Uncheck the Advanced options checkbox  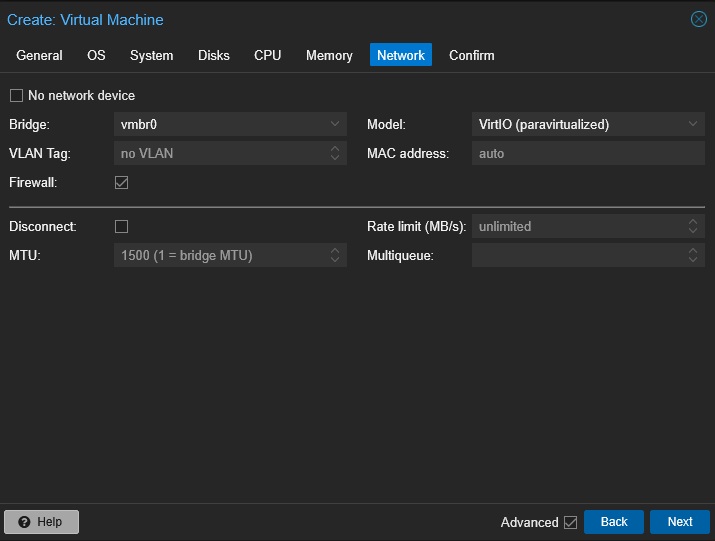[x=570, y=522]
